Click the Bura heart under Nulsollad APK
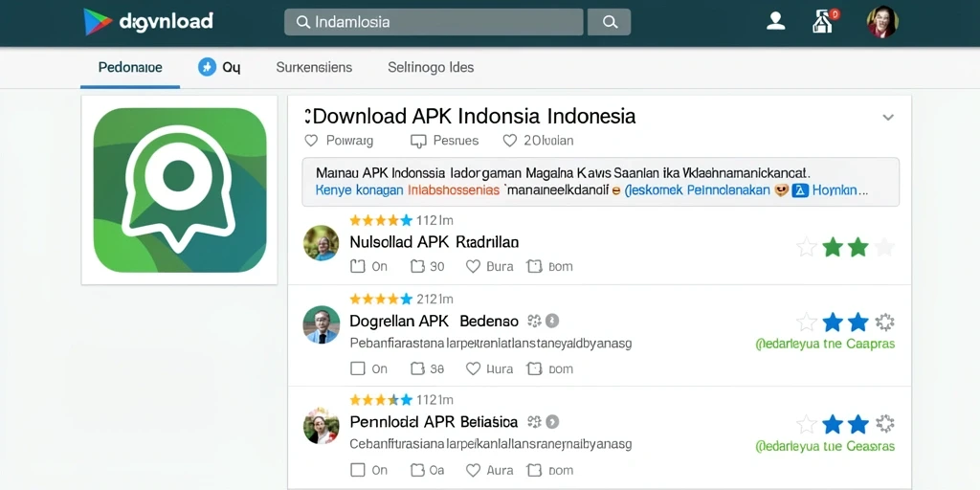This screenshot has width=980, height=490. (x=473, y=267)
